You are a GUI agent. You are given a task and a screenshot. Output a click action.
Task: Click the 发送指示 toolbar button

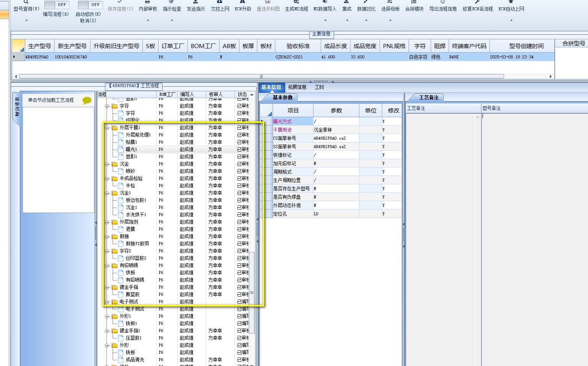tap(196, 6)
